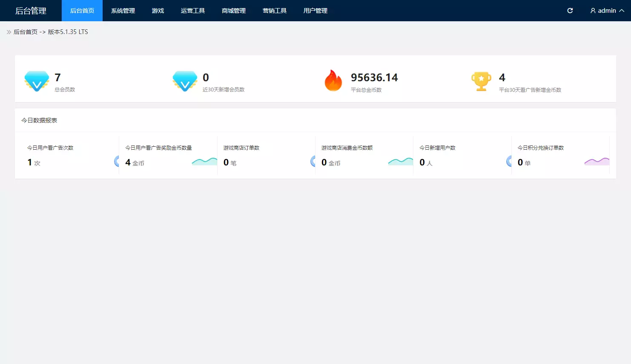The height and width of the screenshot is (364, 631).
Task: Open the 系统管理 menu
Action: [x=123, y=11]
